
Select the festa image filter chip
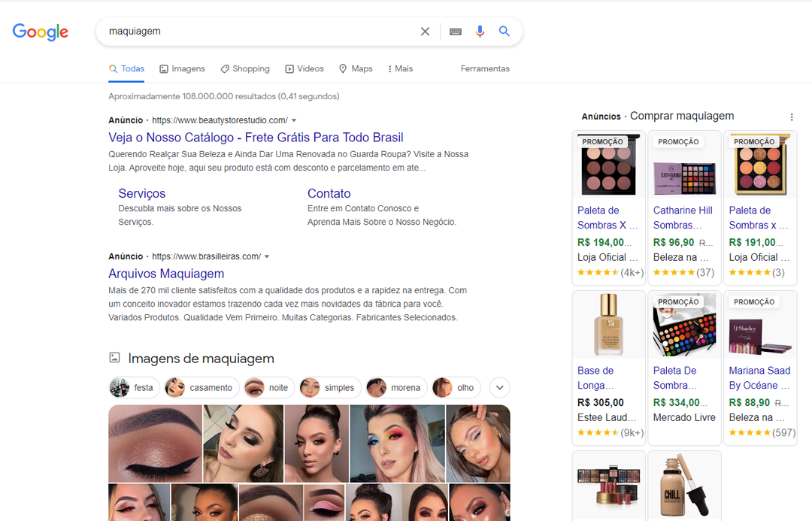[132, 388]
